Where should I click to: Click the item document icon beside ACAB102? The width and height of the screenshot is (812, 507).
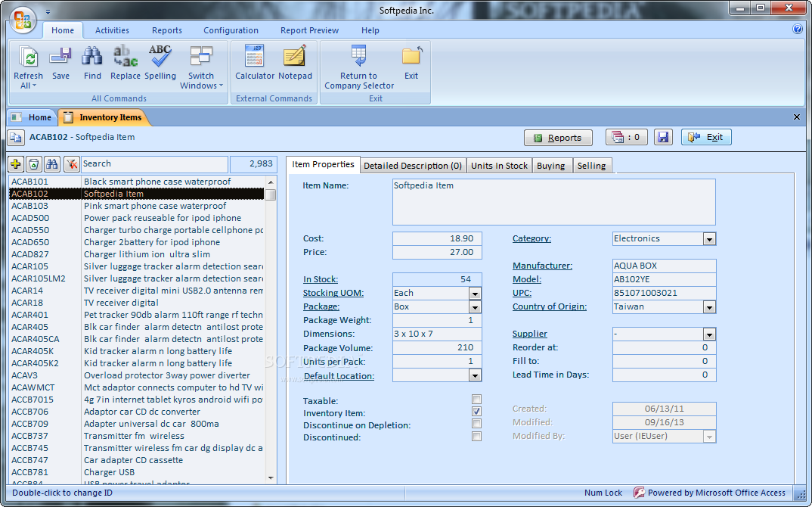[x=16, y=138]
